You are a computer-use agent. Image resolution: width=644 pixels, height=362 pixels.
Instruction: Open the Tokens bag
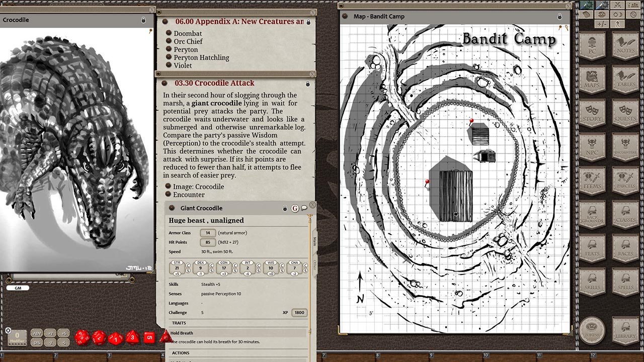[x=592, y=330]
